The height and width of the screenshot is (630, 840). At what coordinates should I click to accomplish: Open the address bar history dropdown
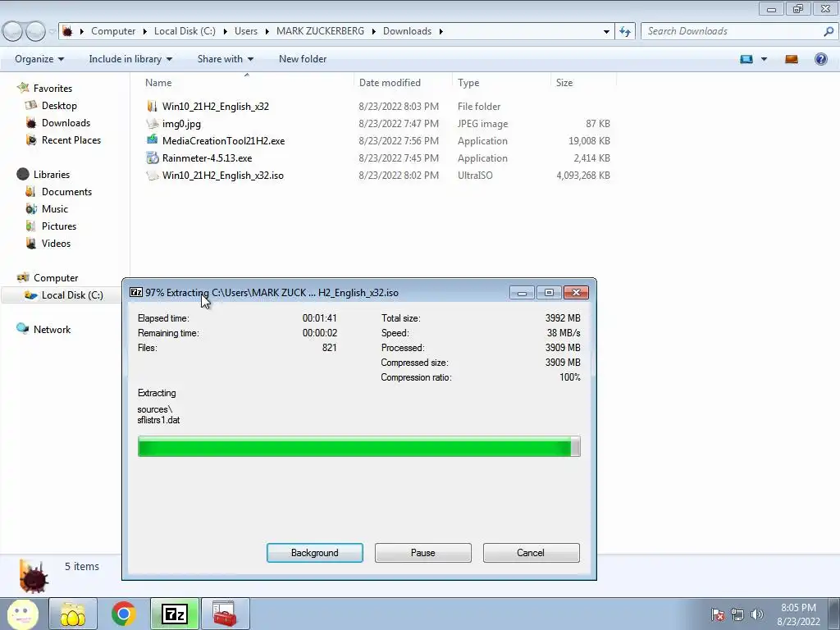coord(606,31)
